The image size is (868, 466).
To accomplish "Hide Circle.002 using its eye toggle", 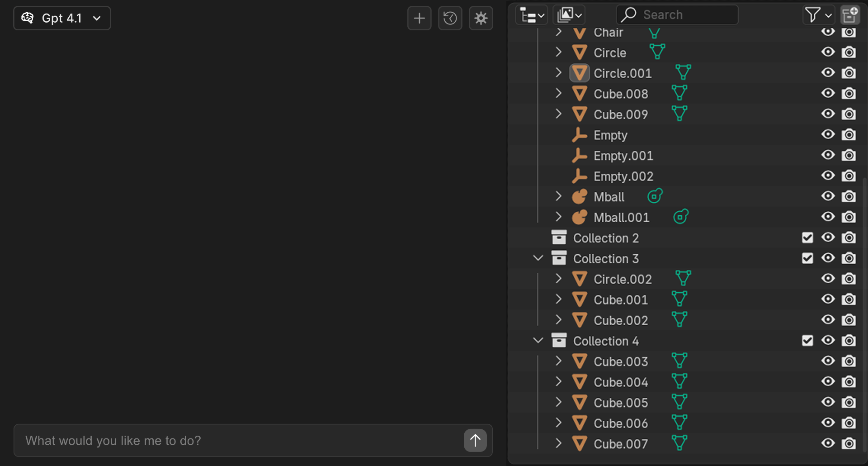I will [x=828, y=279].
